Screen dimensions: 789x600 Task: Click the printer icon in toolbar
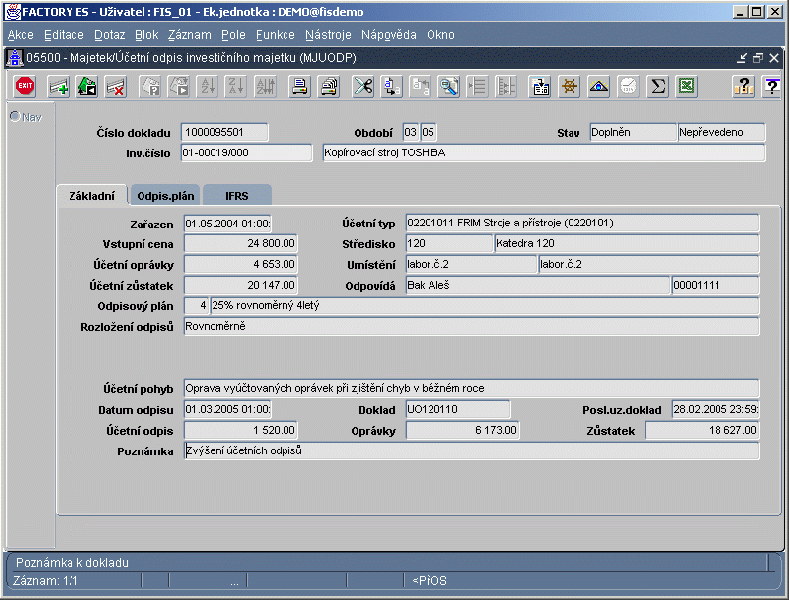299,87
